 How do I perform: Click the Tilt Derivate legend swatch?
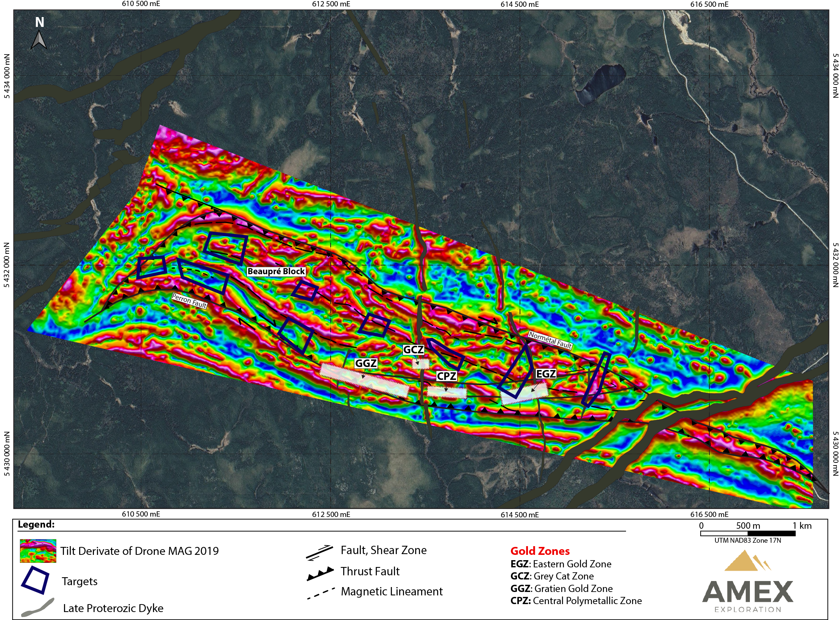point(38,551)
